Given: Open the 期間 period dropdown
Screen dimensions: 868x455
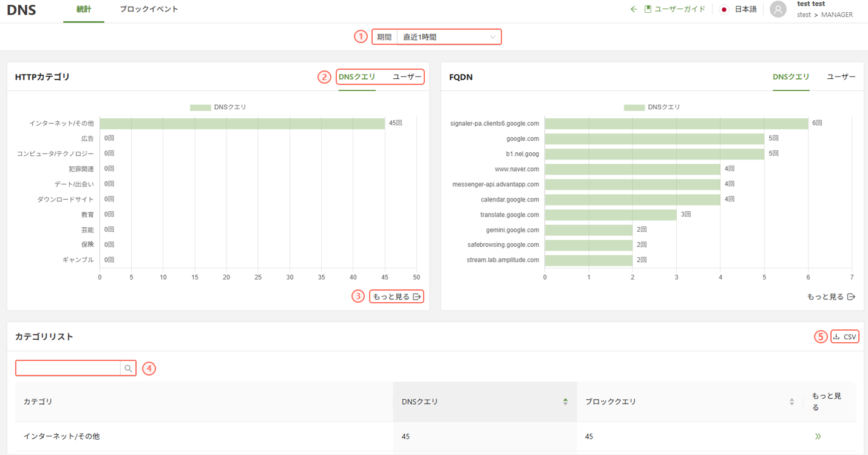Looking at the screenshot, I should (449, 37).
